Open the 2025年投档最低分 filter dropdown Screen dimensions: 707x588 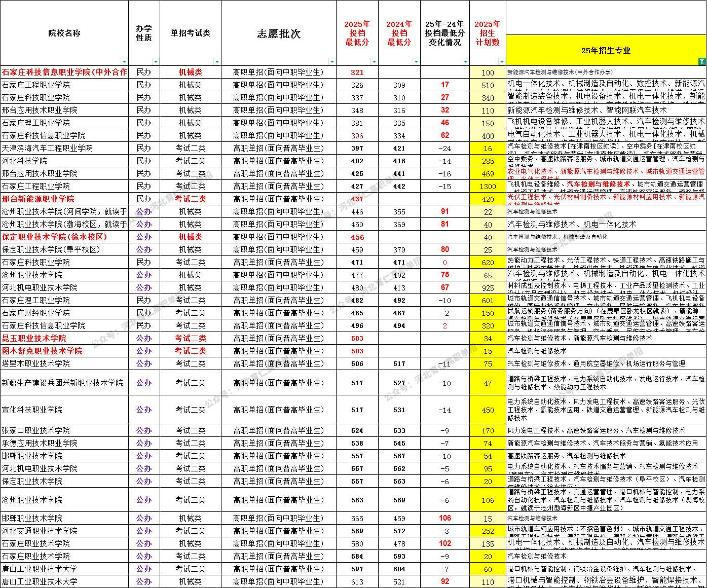coord(374,62)
